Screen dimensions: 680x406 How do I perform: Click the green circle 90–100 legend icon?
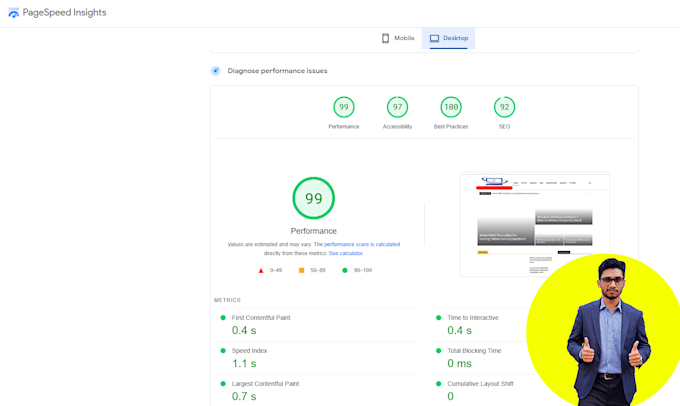click(x=345, y=270)
